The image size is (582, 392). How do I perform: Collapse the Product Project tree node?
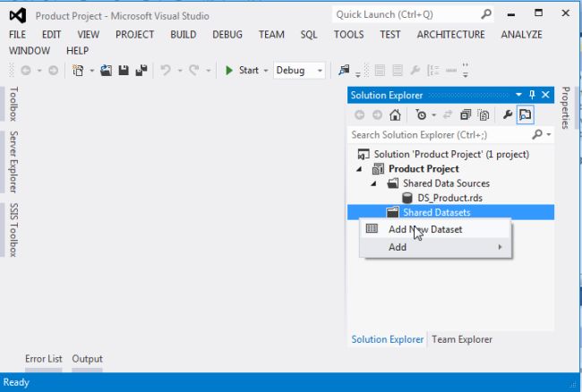click(x=359, y=169)
